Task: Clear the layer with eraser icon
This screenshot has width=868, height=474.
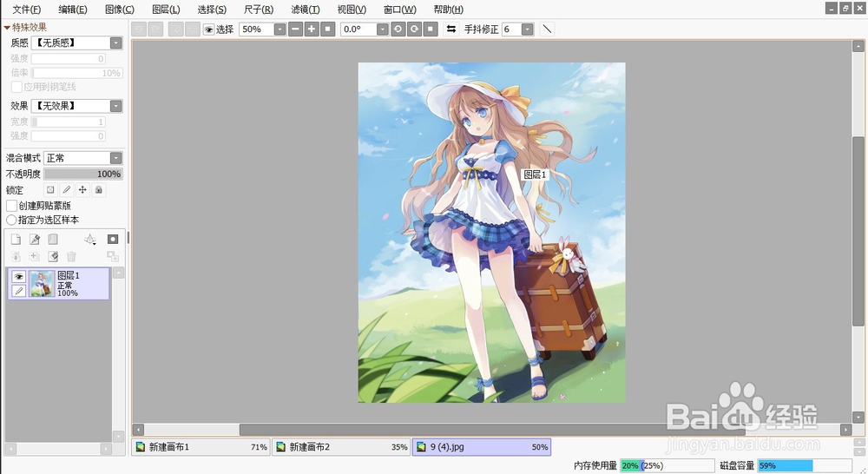Action: (x=53, y=256)
